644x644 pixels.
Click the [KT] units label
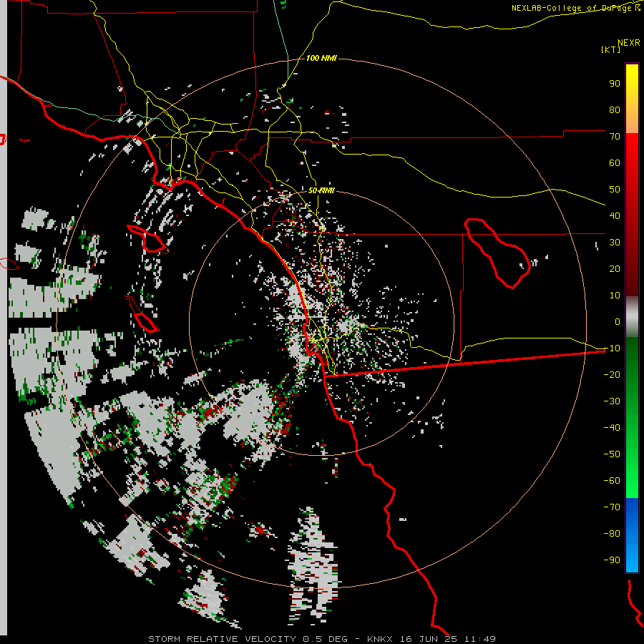[x=610, y=49]
